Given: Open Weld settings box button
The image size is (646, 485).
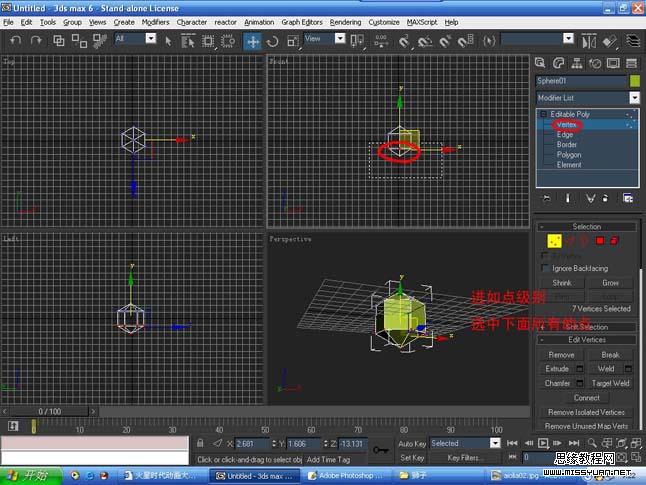Looking at the screenshot, I should click(628, 368).
